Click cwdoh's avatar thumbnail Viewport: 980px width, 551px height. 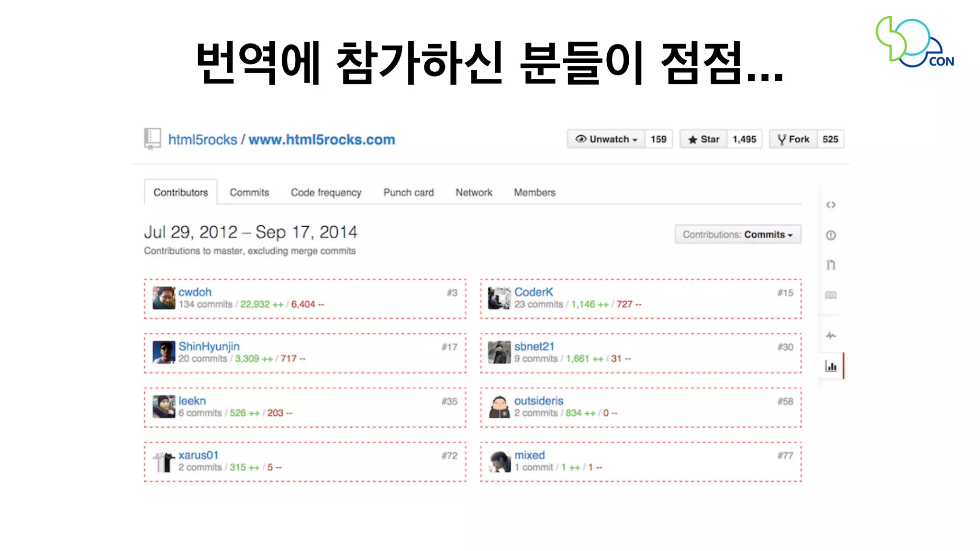164,298
